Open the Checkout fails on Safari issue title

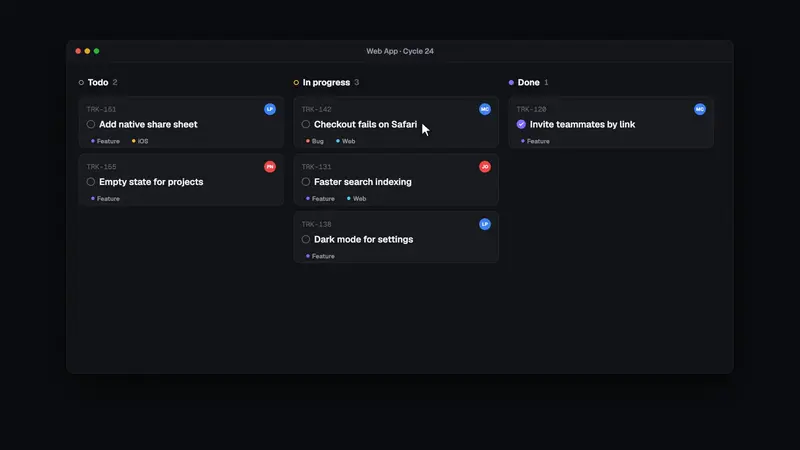point(365,124)
